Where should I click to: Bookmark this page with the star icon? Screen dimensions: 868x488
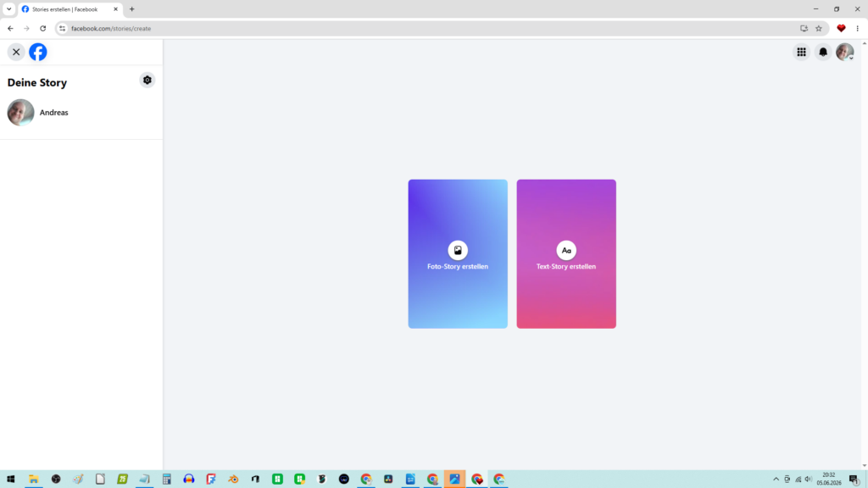[819, 28]
